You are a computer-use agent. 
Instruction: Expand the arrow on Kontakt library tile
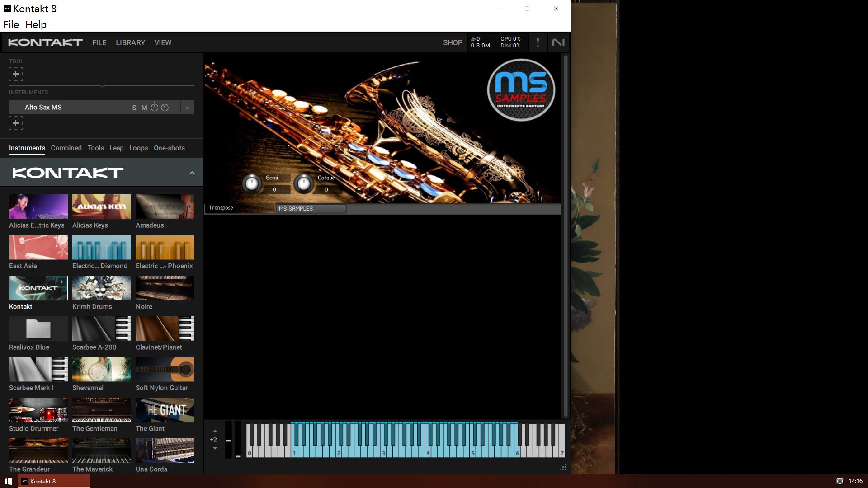click(62, 282)
